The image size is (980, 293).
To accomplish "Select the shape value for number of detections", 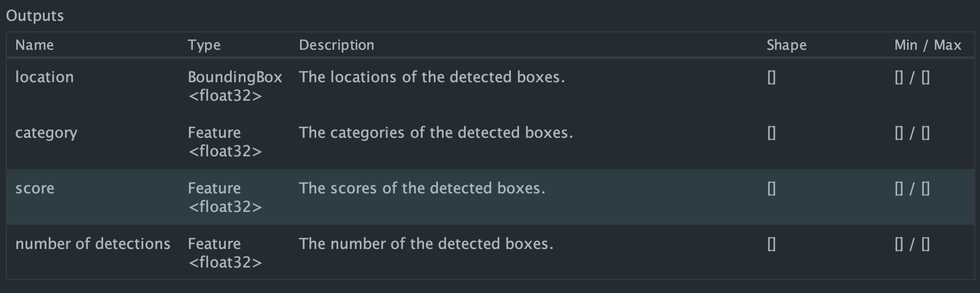I will pyautogui.click(x=771, y=244).
